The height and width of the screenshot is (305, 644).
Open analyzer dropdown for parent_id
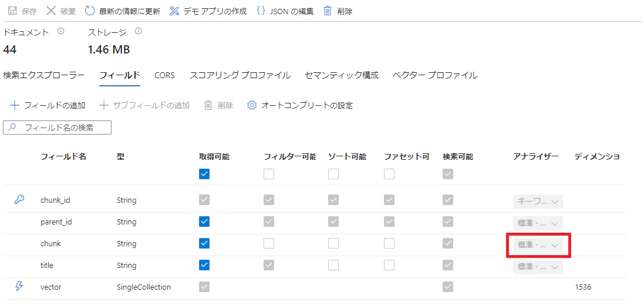click(538, 224)
